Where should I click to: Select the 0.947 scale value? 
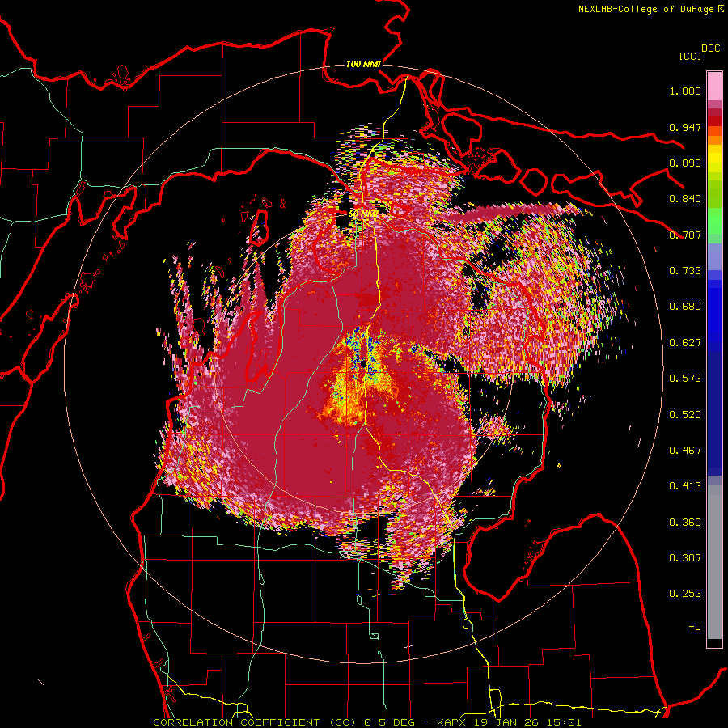coord(685,127)
